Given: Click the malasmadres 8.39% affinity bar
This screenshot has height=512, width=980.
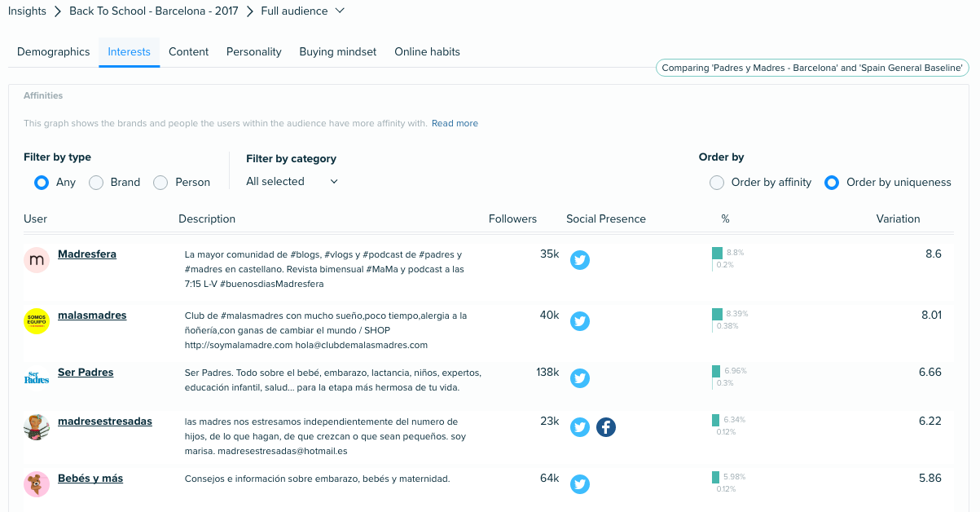Looking at the screenshot, I should point(717,314).
